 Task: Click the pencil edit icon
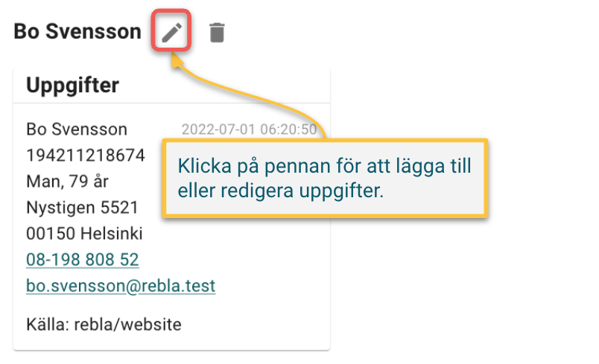(171, 32)
